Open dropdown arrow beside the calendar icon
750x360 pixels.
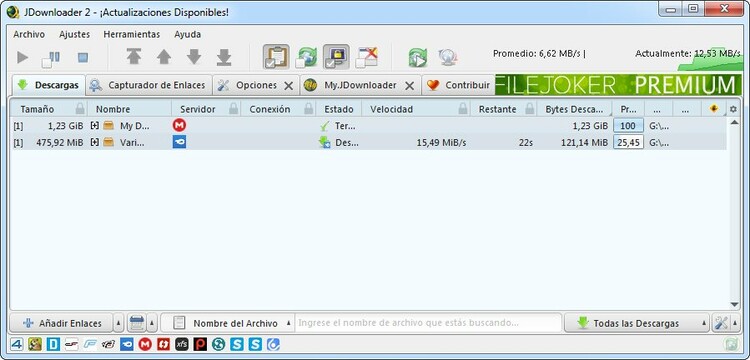(152, 323)
